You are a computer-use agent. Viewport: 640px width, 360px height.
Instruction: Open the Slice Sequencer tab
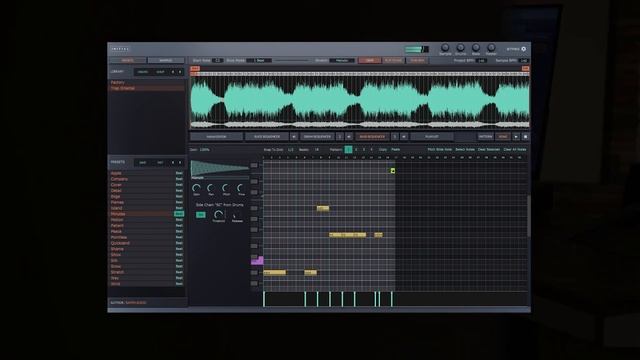pyautogui.click(x=267, y=137)
